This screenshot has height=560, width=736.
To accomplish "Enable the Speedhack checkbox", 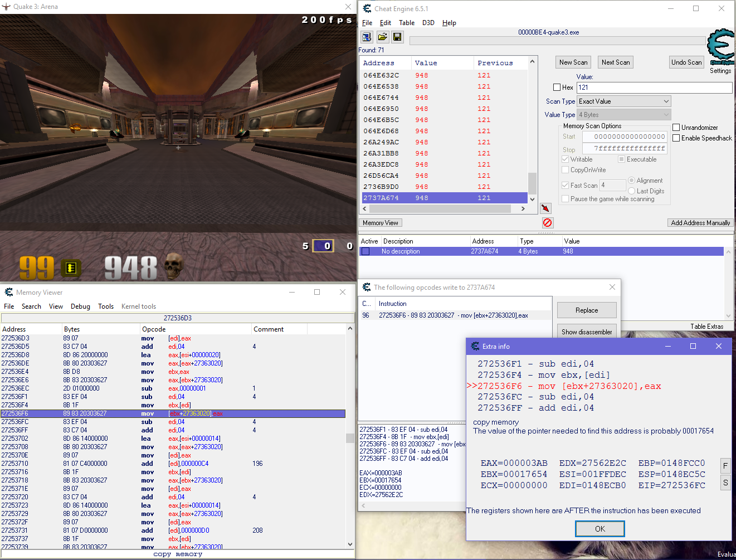I will click(676, 138).
